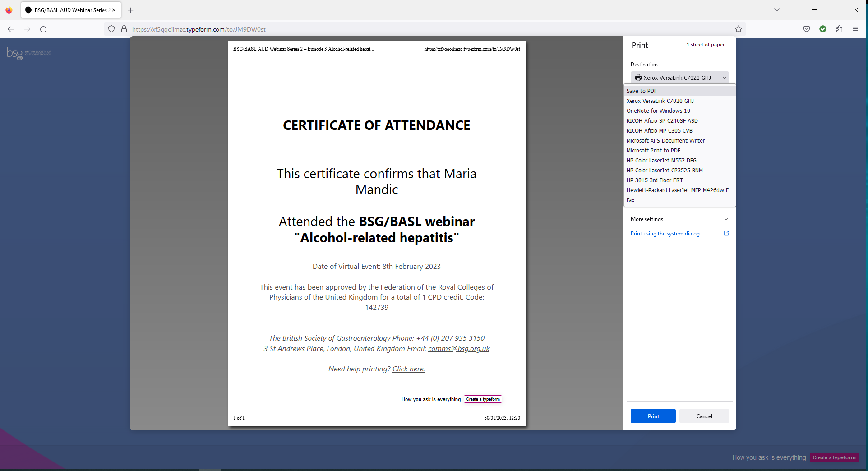Bookmark this page with star icon

point(739,29)
